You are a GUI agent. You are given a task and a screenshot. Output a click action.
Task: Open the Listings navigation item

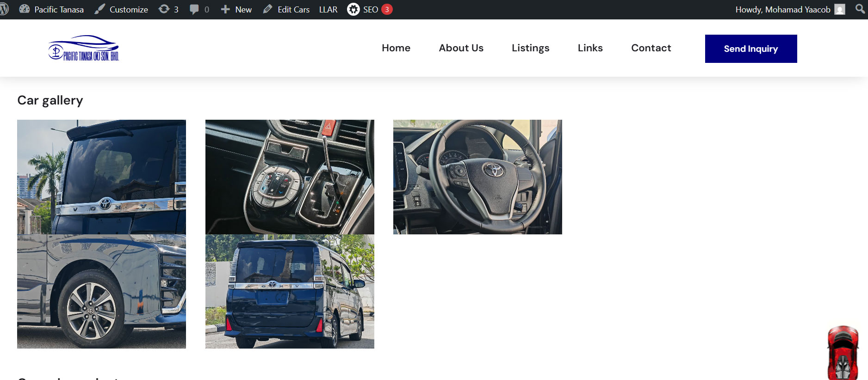click(530, 48)
